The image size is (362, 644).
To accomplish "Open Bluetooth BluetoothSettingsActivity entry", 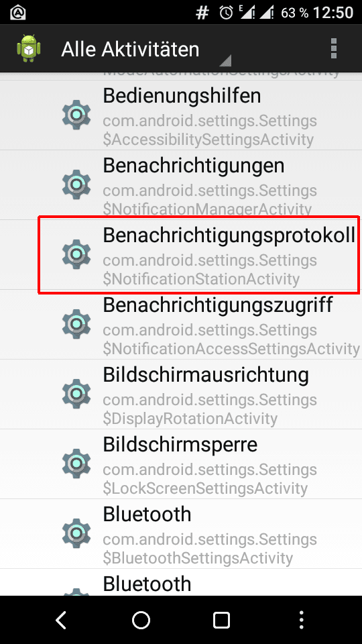I will point(181,534).
